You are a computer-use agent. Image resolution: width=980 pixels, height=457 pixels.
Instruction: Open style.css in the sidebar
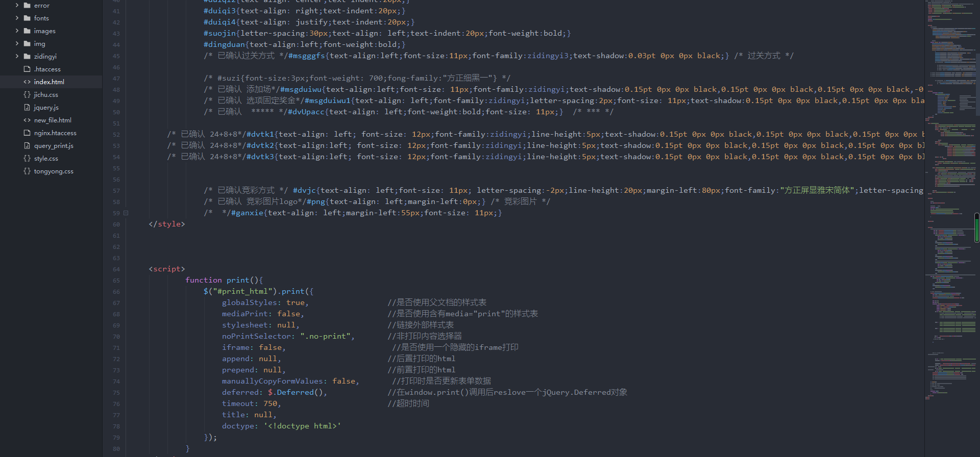[46, 158]
